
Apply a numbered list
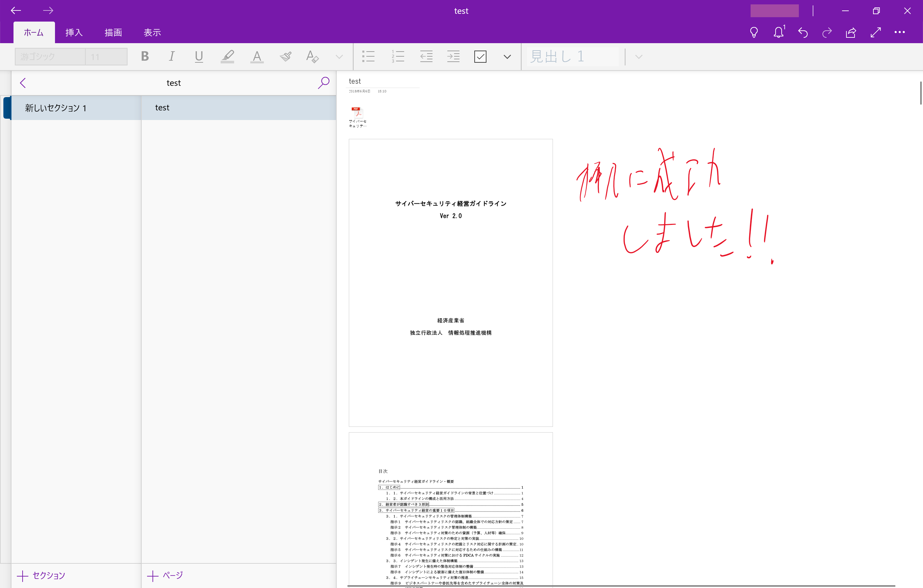tap(398, 56)
